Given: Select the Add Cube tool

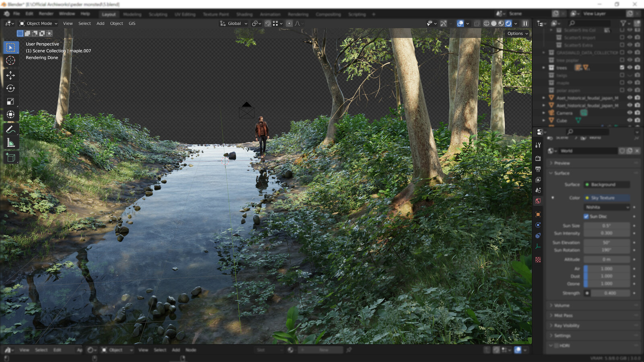Looking at the screenshot, I should coord(11,158).
